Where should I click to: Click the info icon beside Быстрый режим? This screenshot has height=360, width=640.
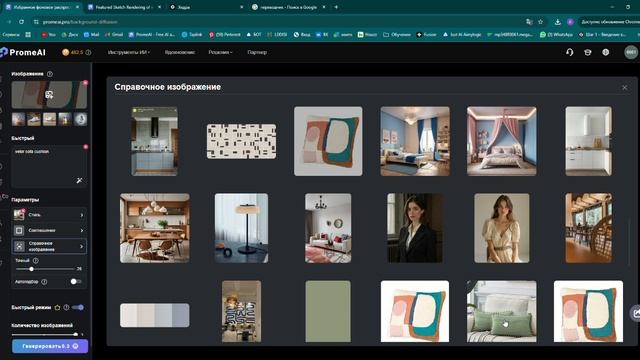66,307
